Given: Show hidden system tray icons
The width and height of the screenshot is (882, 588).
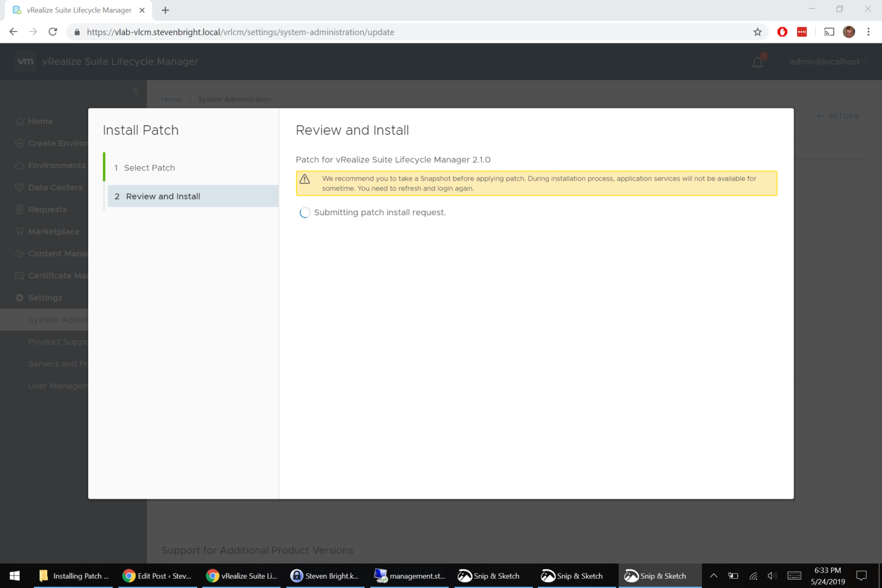Looking at the screenshot, I should (x=713, y=575).
